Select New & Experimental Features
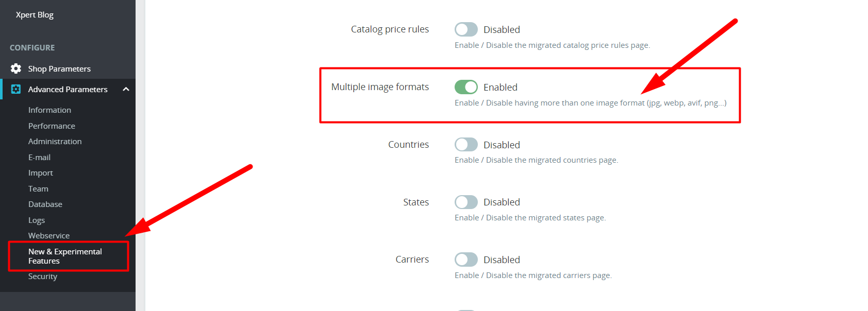This screenshot has height=311, width=868. point(65,256)
